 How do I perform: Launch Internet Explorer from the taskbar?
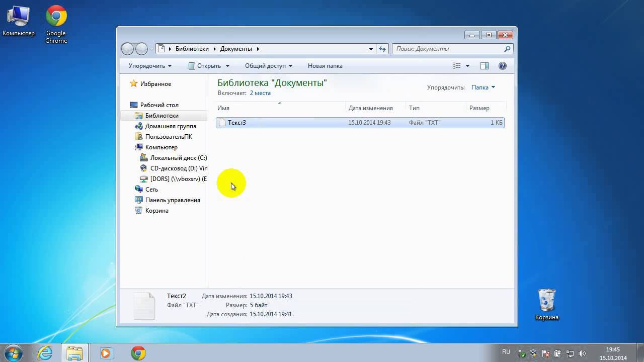pyautogui.click(x=45, y=353)
